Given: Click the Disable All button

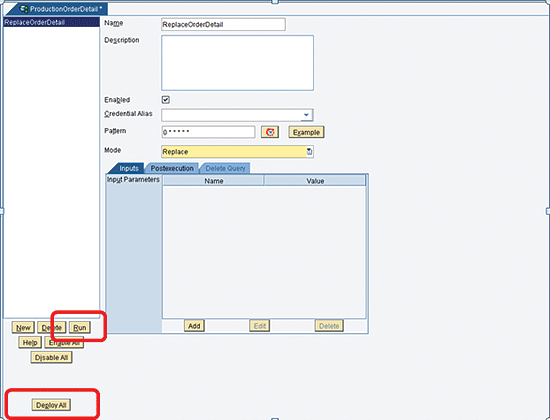Looking at the screenshot, I should [51, 358].
